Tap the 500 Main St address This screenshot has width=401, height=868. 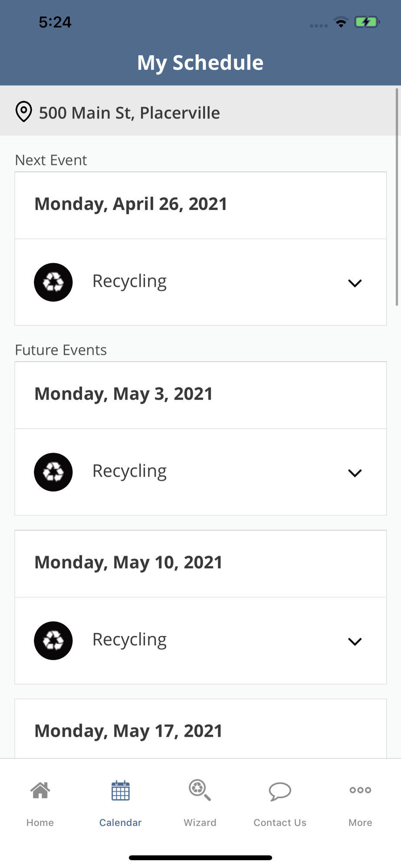tap(129, 113)
